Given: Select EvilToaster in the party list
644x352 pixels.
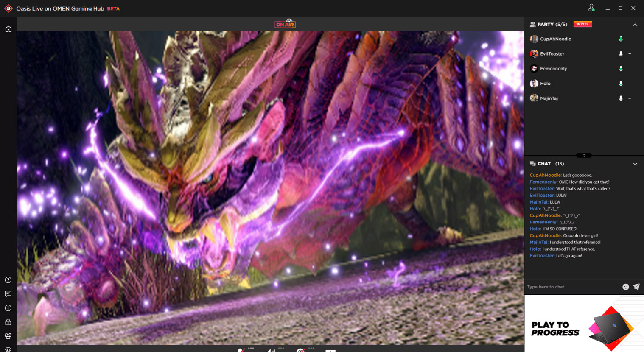Looking at the screenshot, I should (552, 54).
